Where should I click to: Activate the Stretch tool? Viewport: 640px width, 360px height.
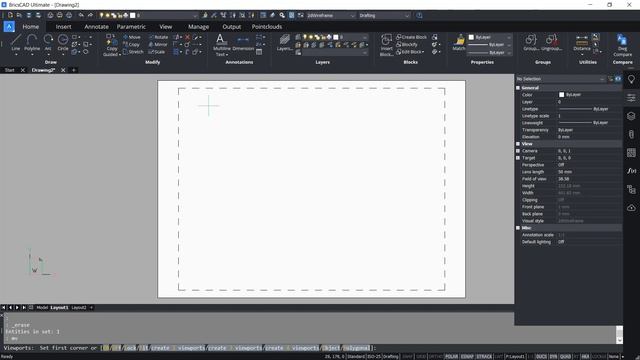133,52
